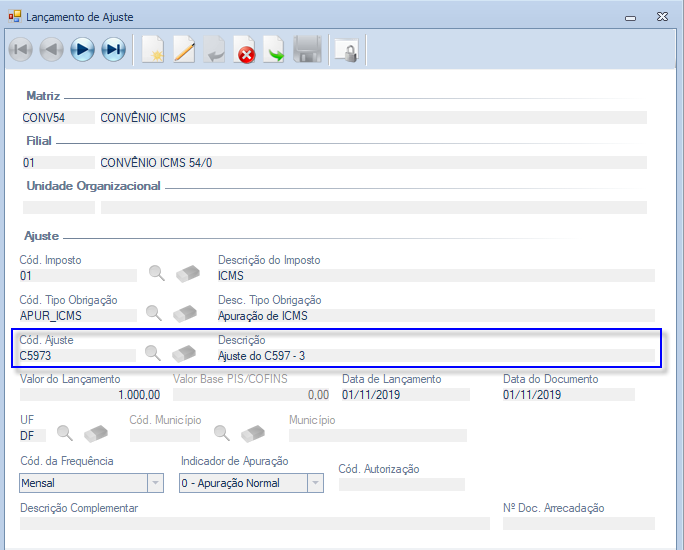
Task: Save record floppy disk icon
Action: tap(308, 49)
